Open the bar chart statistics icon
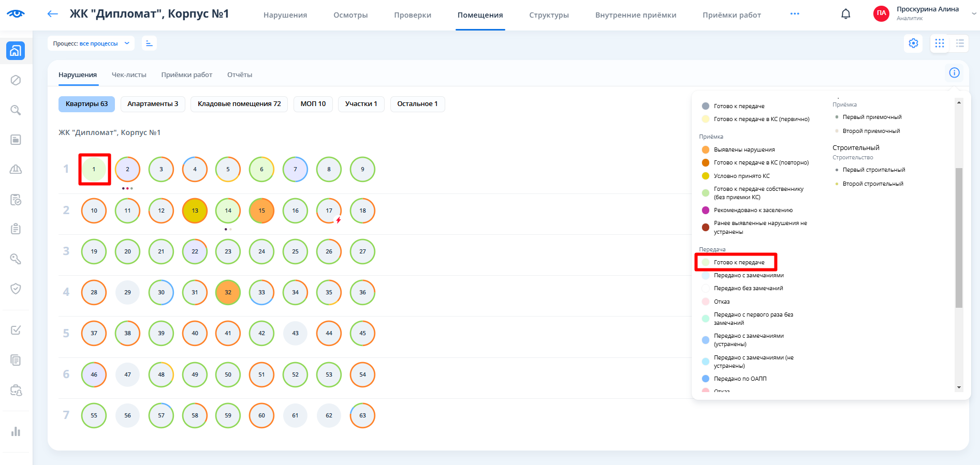This screenshot has height=465, width=980. [x=16, y=431]
